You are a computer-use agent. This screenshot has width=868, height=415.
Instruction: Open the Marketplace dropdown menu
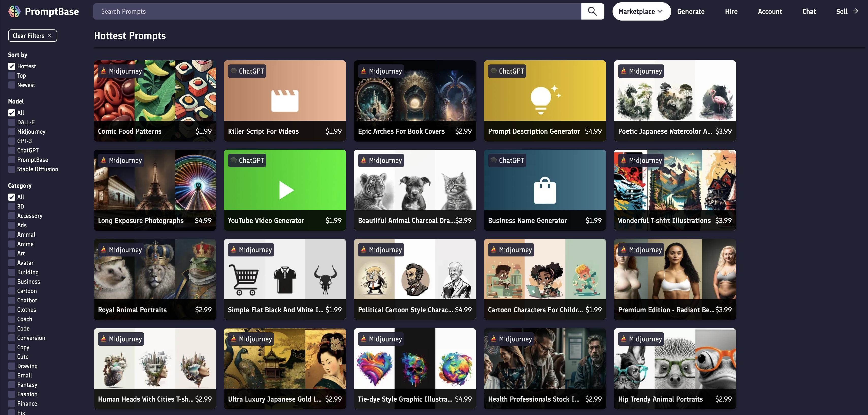[x=641, y=11]
